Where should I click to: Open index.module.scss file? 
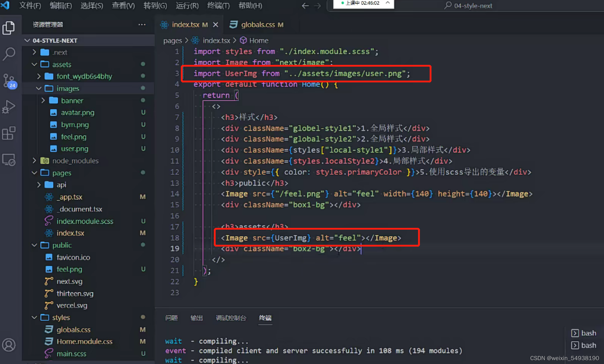85,221
